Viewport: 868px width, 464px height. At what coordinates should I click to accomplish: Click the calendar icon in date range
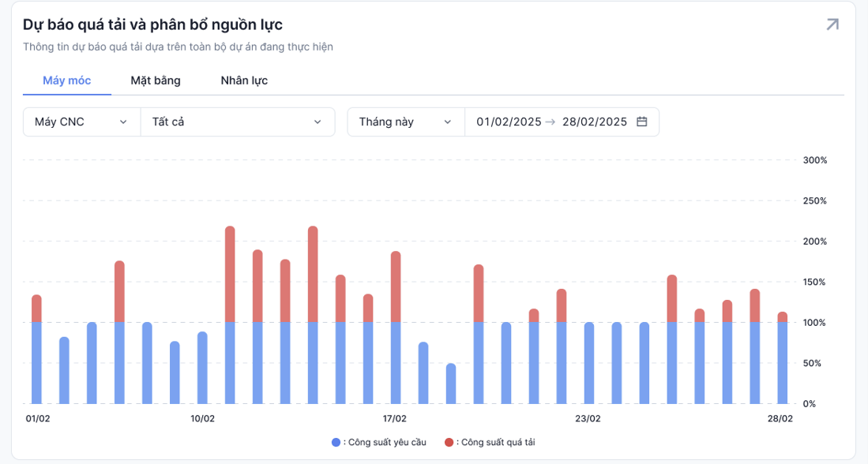pos(642,122)
